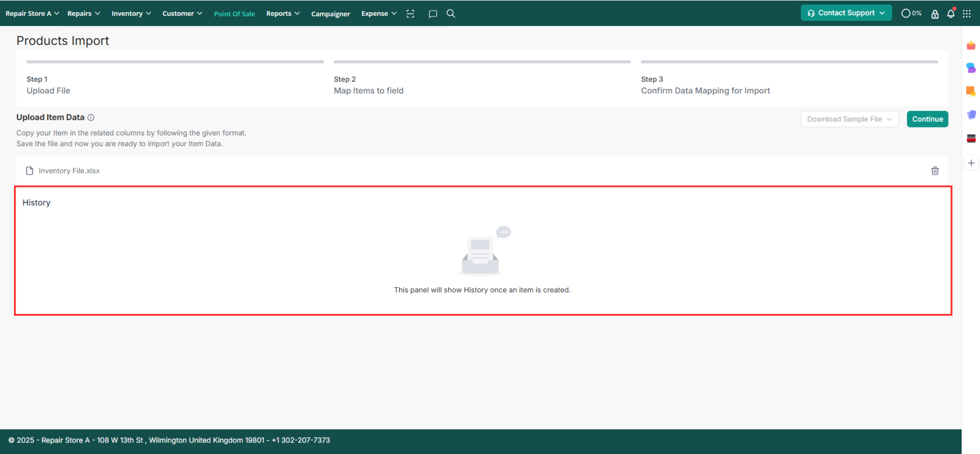Screen dimensions: 980x454
Task: Open the Campaigner link
Action: (x=330, y=14)
